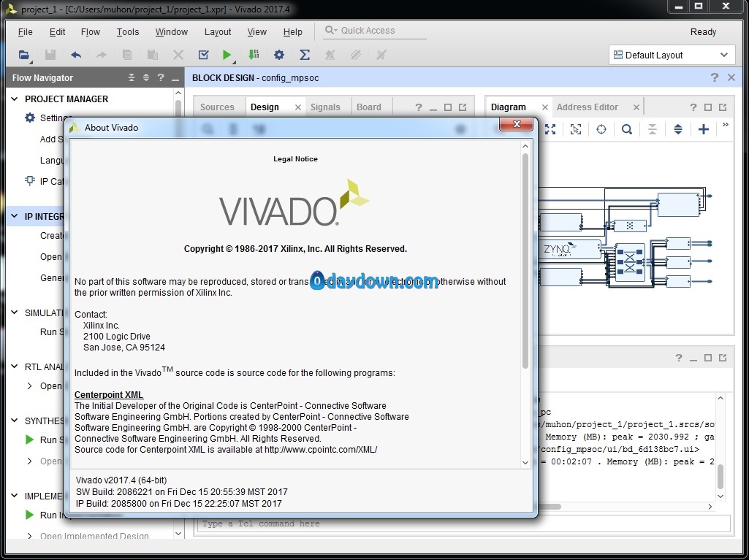749x560 pixels.
Task: Switch to the Sources tab
Action: coord(217,107)
